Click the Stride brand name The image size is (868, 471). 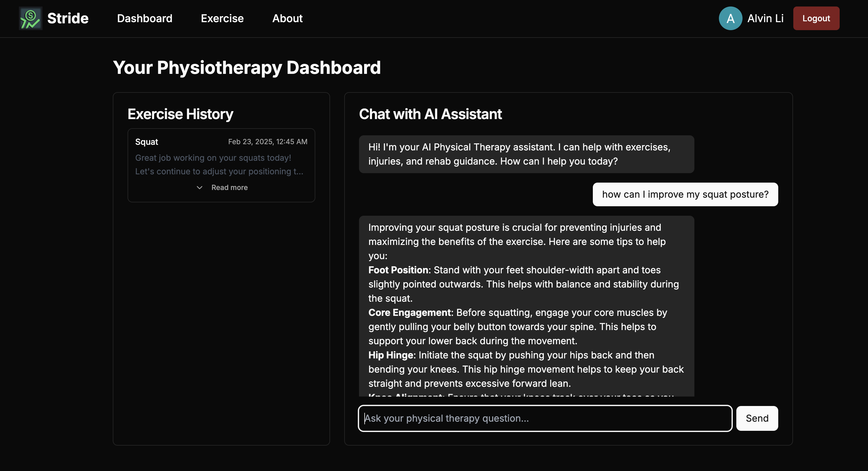pyautogui.click(x=68, y=18)
